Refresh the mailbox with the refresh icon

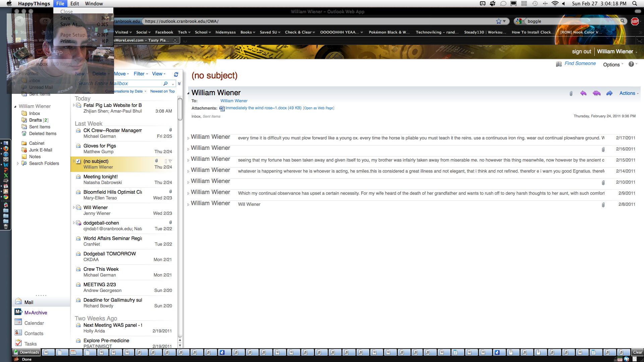click(176, 74)
